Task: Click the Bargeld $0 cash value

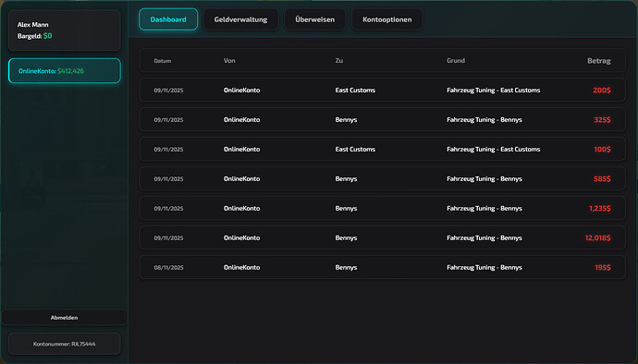Action: point(47,36)
